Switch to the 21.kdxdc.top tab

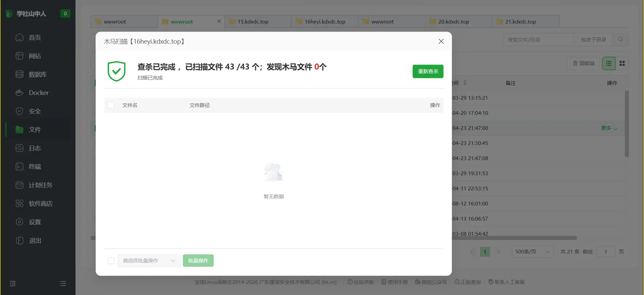point(526,21)
